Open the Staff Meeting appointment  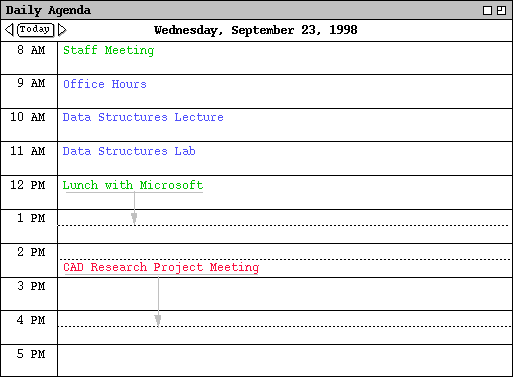109,50
